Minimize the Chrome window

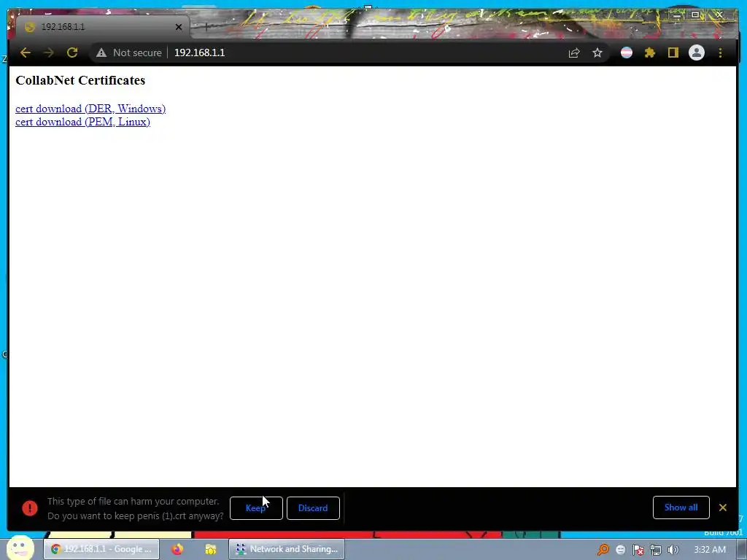[676, 16]
